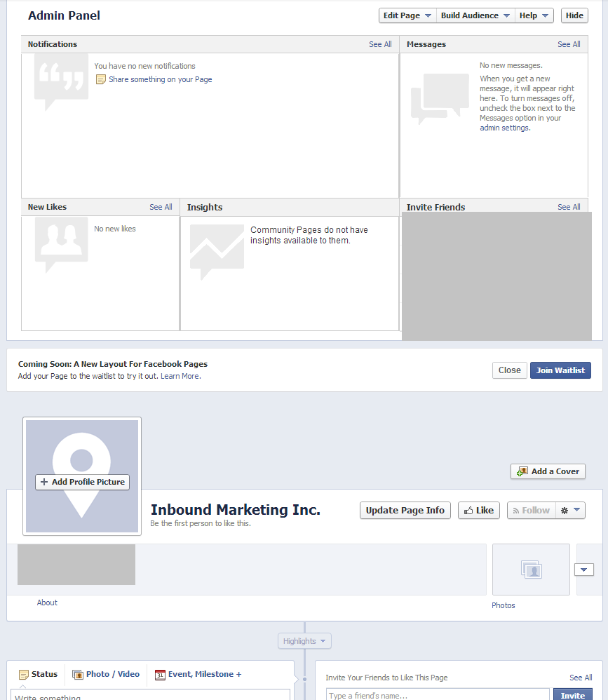Screen dimensions: 608x700
Task: Open the About link
Action: [x=47, y=603]
